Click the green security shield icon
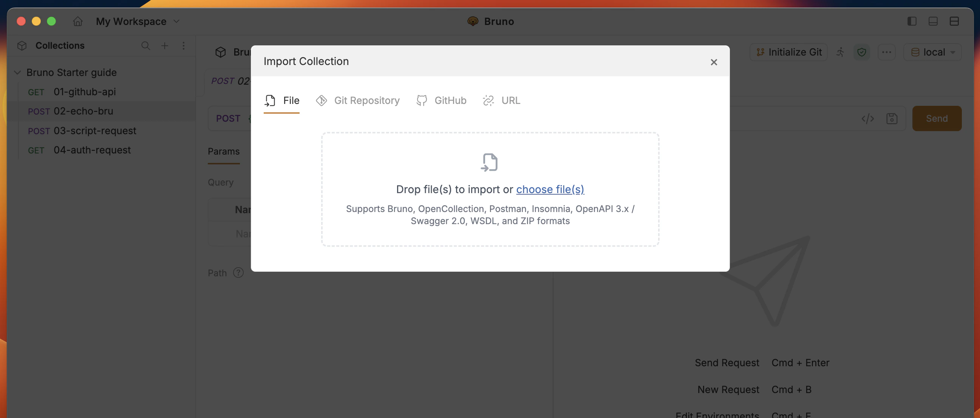980x418 pixels. pos(862,52)
